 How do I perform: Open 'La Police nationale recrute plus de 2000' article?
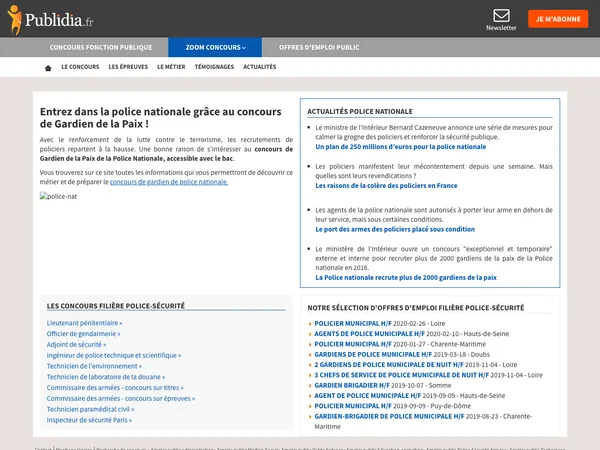click(x=406, y=277)
